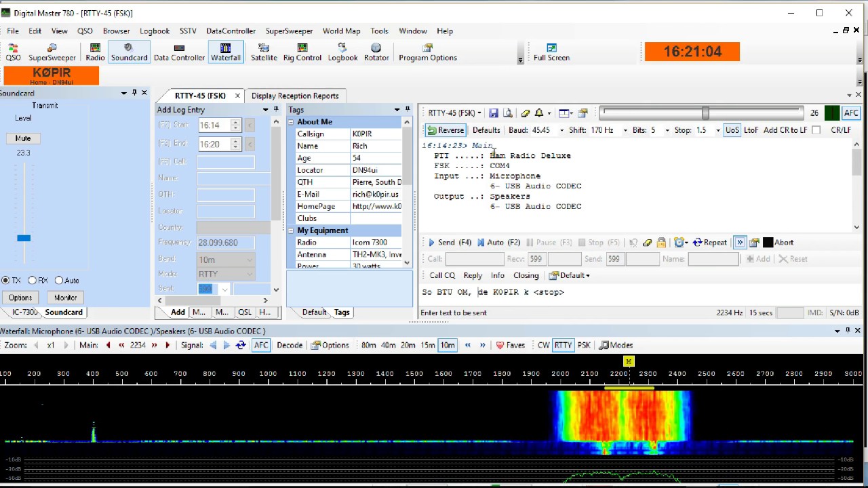Open the Logbook menu
The width and height of the screenshot is (868, 488).
point(155,31)
